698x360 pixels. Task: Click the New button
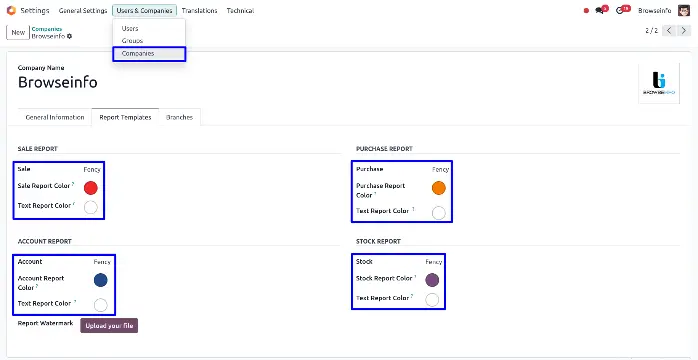coord(18,32)
